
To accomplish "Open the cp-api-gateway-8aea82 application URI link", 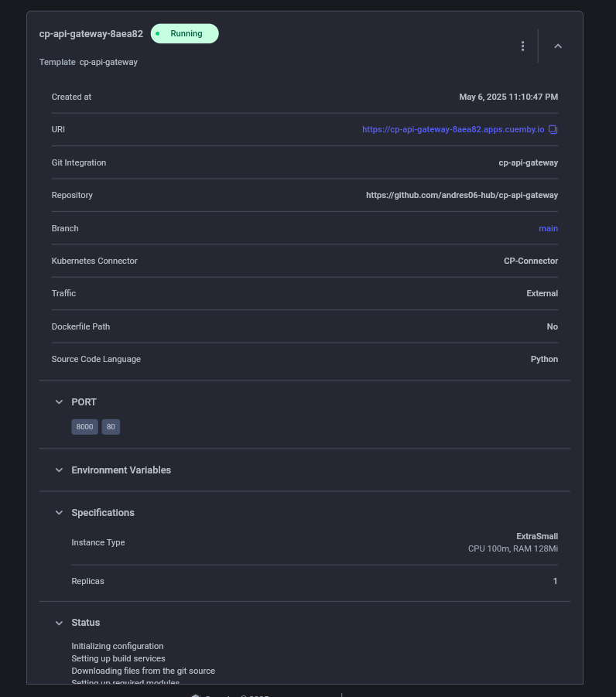I will [x=453, y=129].
